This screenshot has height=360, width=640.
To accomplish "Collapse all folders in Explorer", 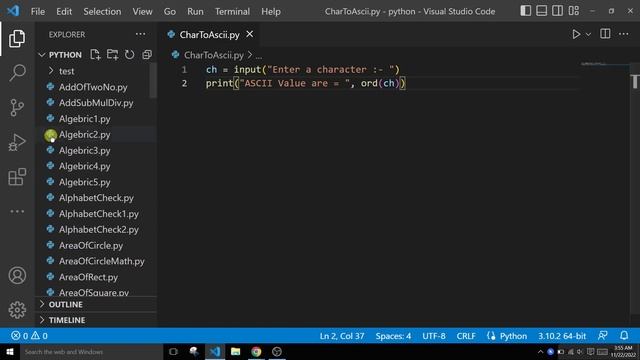I will click(147, 55).
